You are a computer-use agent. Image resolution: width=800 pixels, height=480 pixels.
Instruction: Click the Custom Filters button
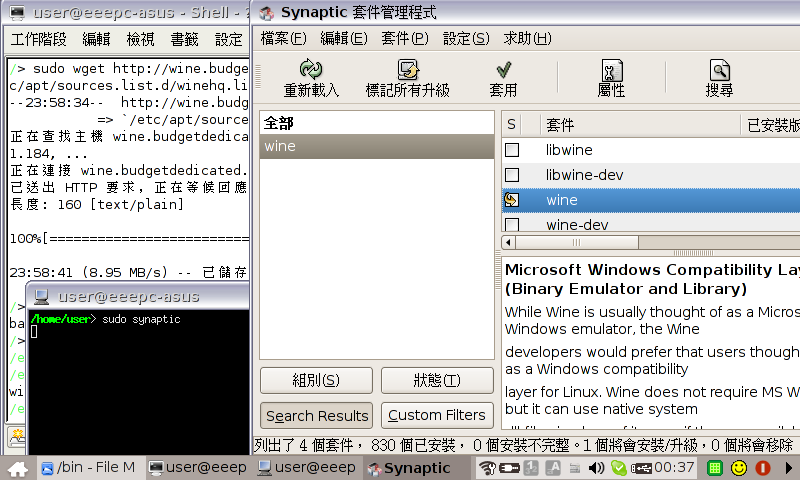[x=437, y=415]
